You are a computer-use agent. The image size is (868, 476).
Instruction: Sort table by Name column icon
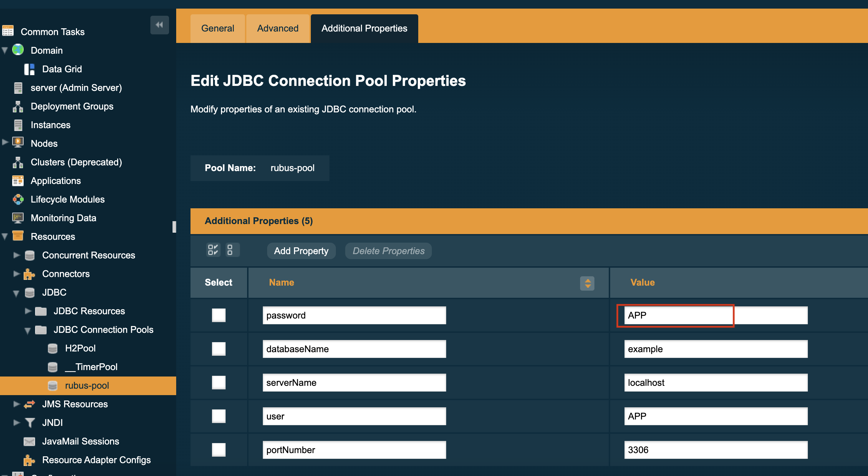587,283
